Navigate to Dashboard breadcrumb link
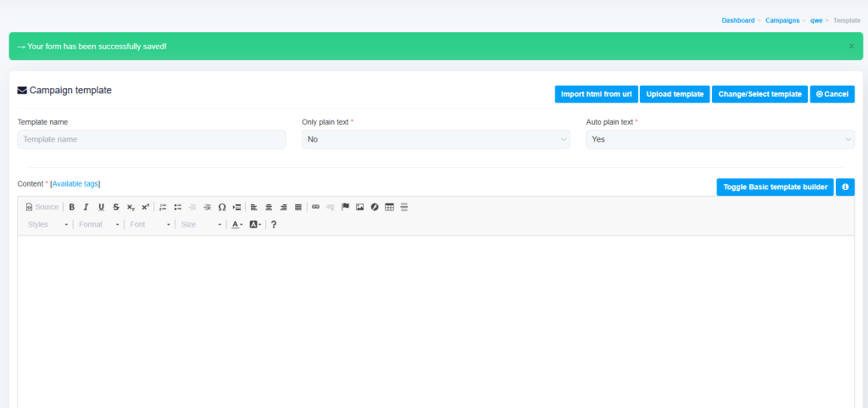The image size is (868, 408). (737, 20)
